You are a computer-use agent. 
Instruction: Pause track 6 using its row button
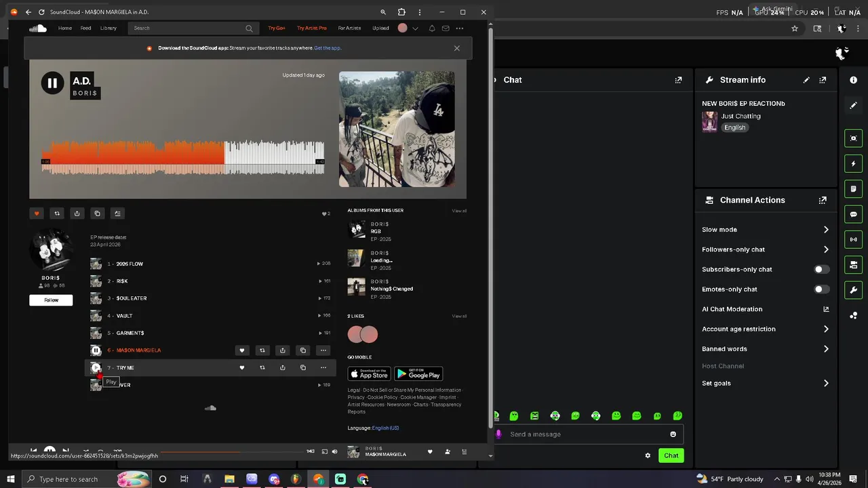pyautogui.click(x=96, y=350)
